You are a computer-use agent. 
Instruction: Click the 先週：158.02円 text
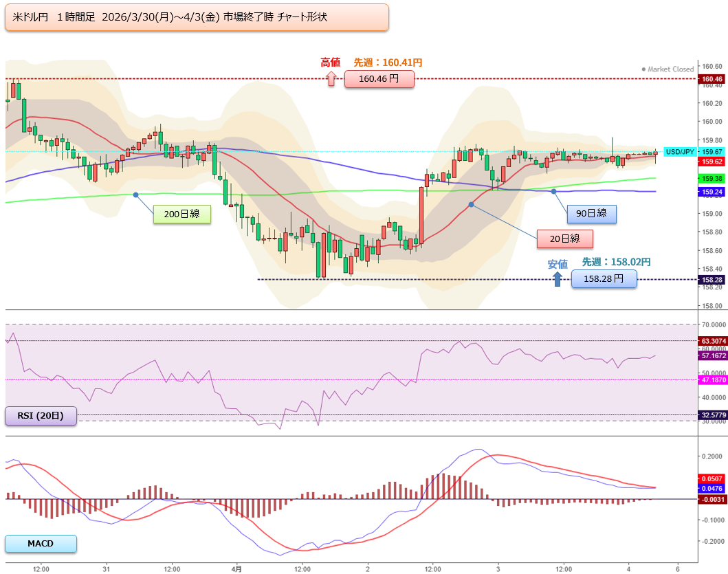[x=616, y=262]
